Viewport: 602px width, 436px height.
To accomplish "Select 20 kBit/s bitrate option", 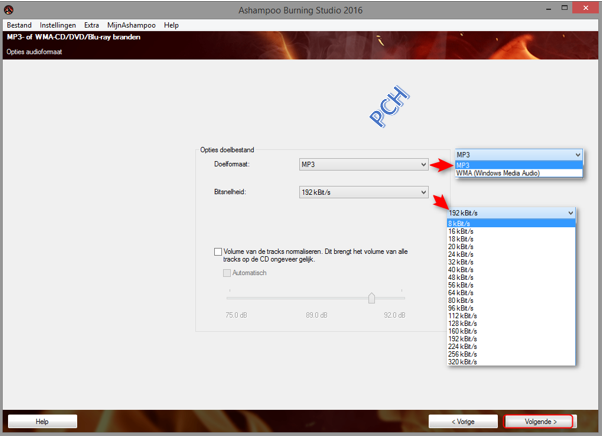I will coord(511,247).
